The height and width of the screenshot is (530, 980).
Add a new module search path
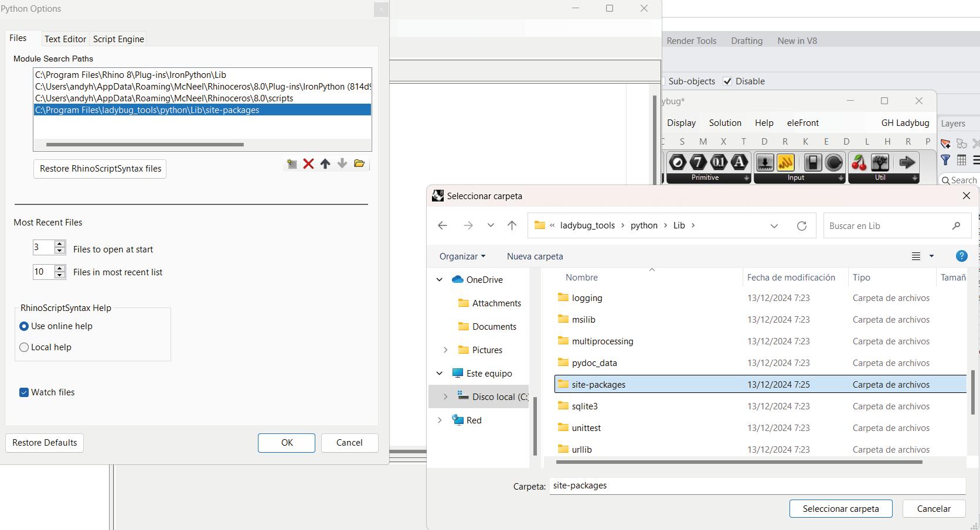tap(291, 164)
